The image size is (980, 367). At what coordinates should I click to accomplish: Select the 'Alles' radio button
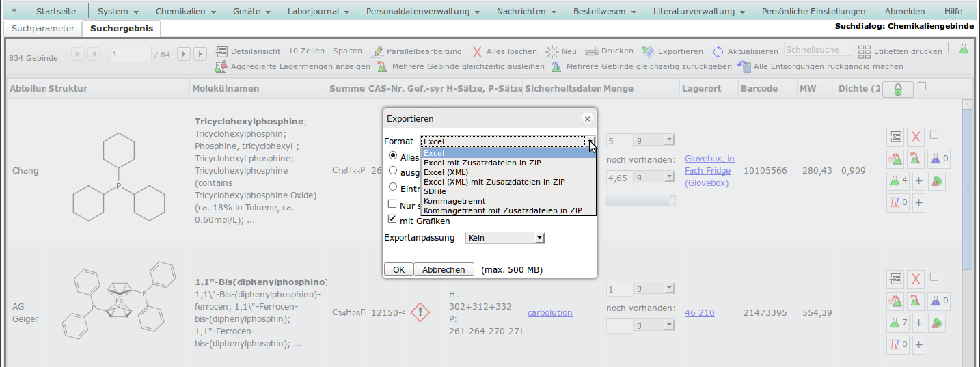click(x=393, y=157)
